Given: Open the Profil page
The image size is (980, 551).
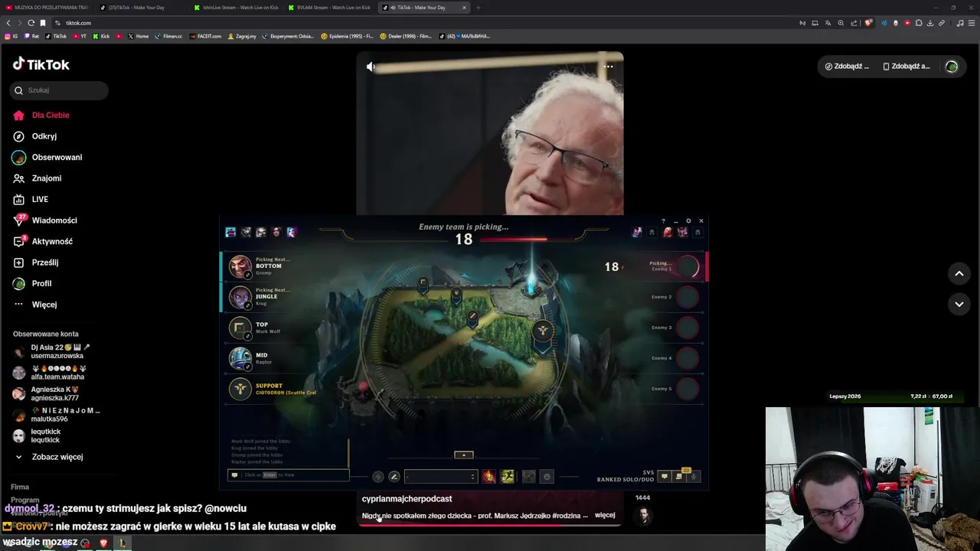Looking at the screenshot, I should click(x=32, y=283).
